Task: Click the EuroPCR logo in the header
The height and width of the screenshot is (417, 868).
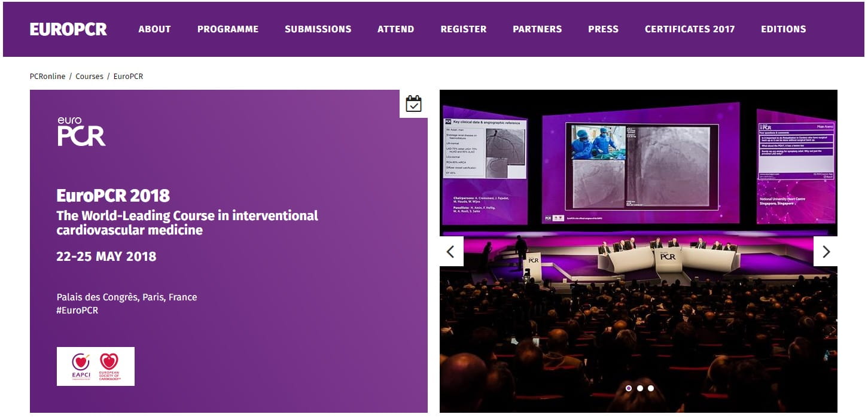Action: (x=68, y=29)
